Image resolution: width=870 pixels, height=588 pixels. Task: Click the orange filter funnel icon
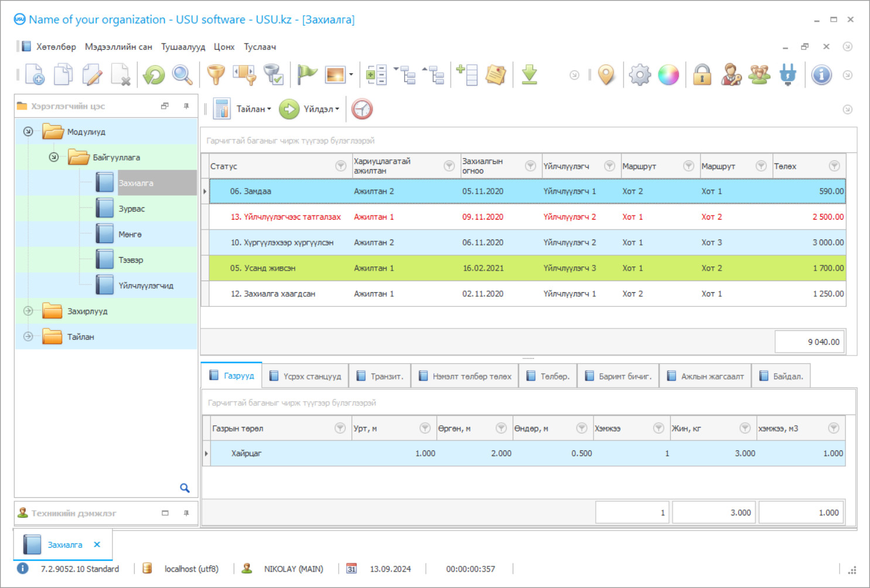216,75
